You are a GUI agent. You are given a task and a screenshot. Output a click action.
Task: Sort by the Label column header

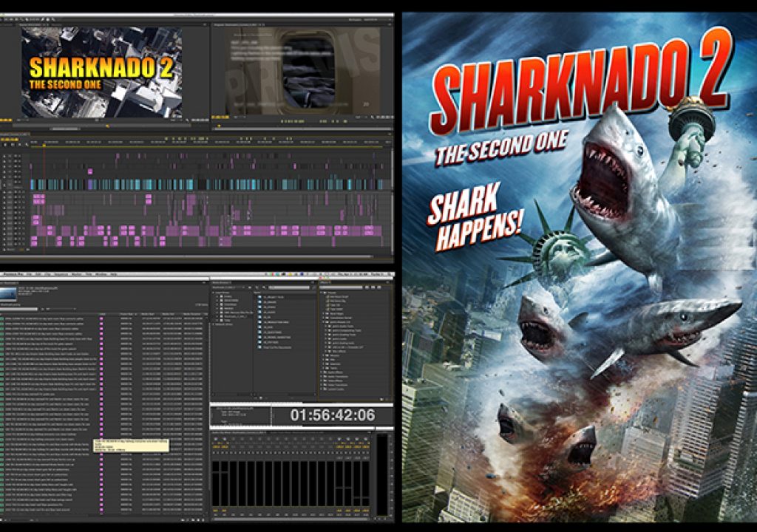click(x=102, y=314)
